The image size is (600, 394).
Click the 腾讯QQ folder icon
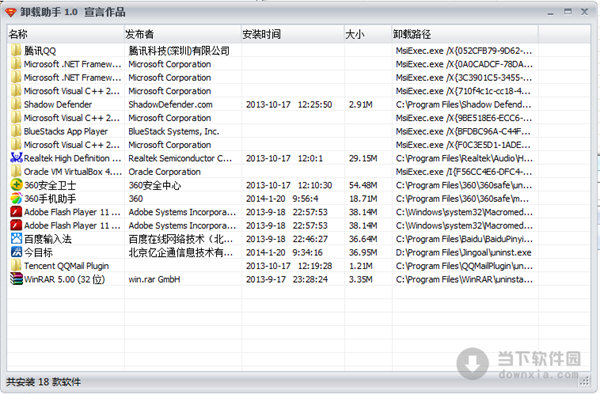tap(16, 50)
